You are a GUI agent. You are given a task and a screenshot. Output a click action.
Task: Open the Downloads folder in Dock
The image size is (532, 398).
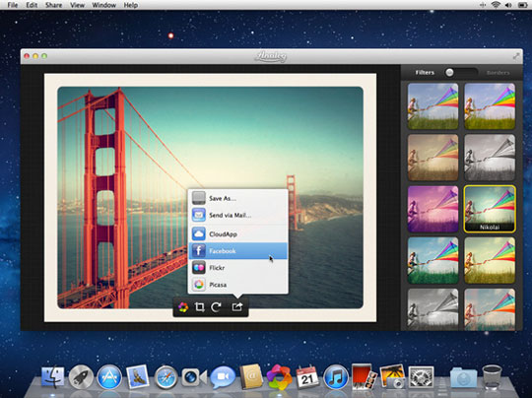[x=463, y=377]
